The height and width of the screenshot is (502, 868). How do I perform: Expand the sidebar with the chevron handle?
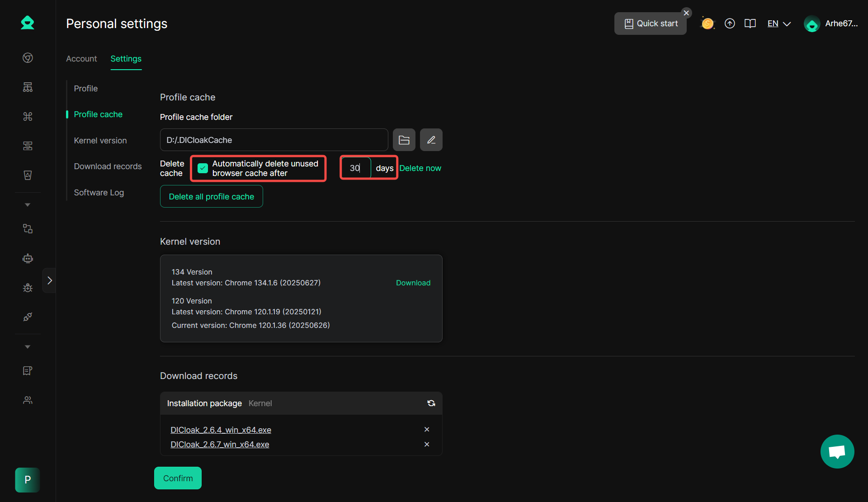49,280
